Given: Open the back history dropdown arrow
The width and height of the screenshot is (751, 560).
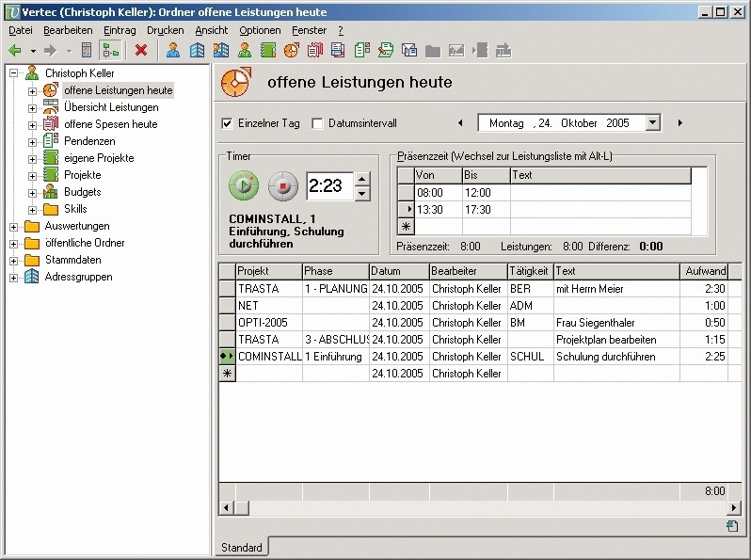Looking at the screenshot, I should point(33,51).
